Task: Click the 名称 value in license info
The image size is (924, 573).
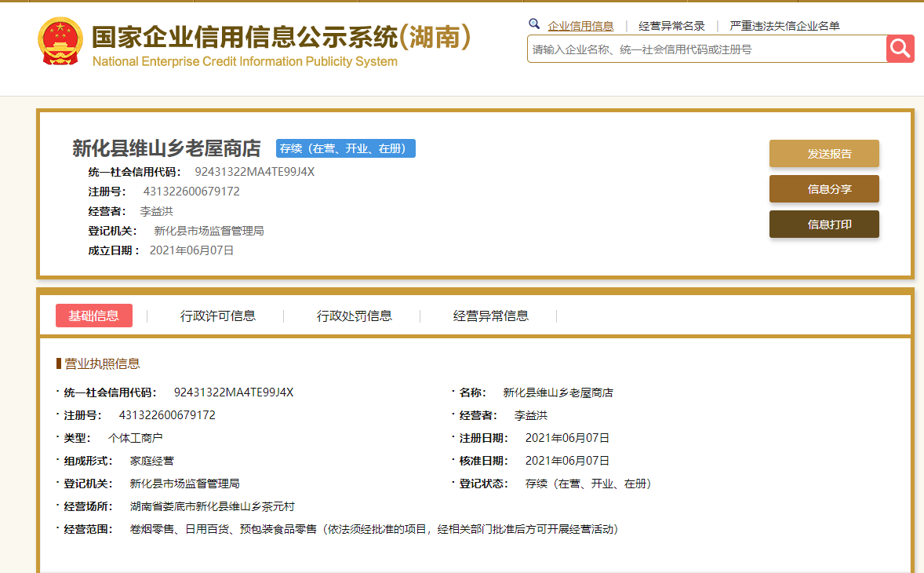Action: click(x=558, y=392)
